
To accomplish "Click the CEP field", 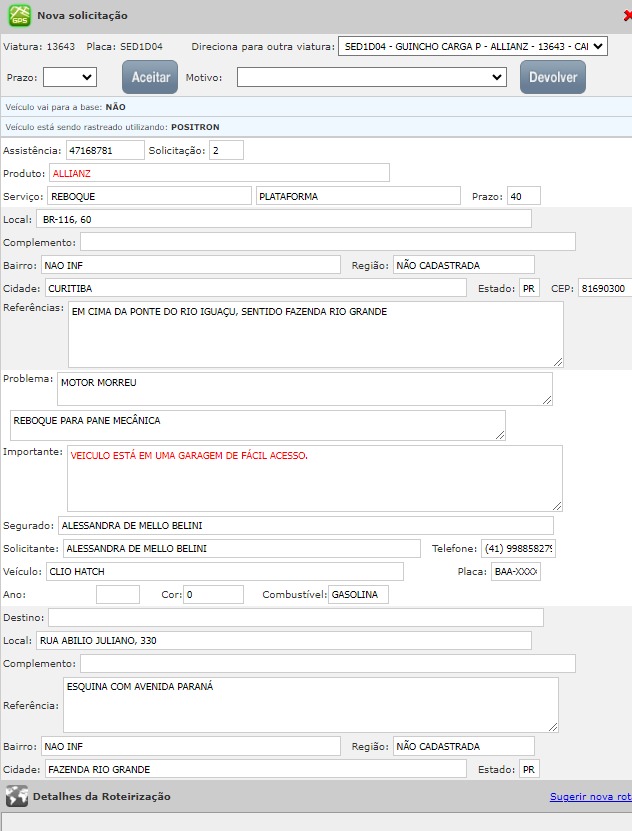I will (603, 289).
